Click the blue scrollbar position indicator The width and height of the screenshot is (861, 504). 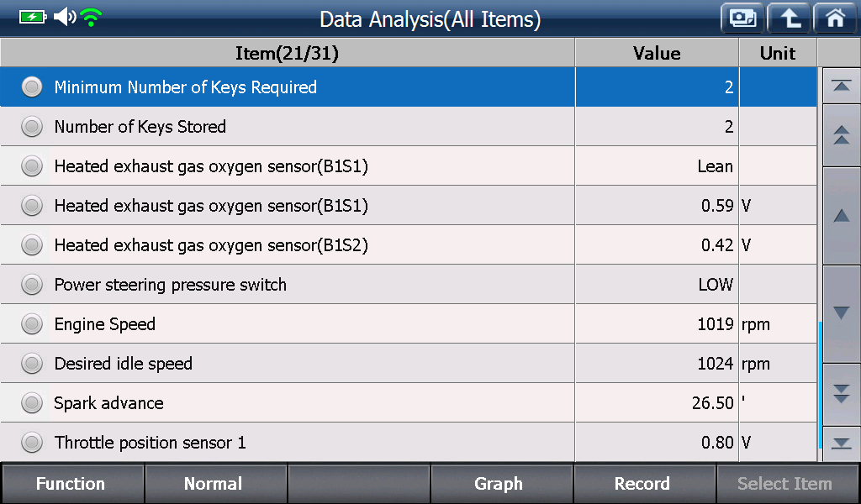point(820,385)
